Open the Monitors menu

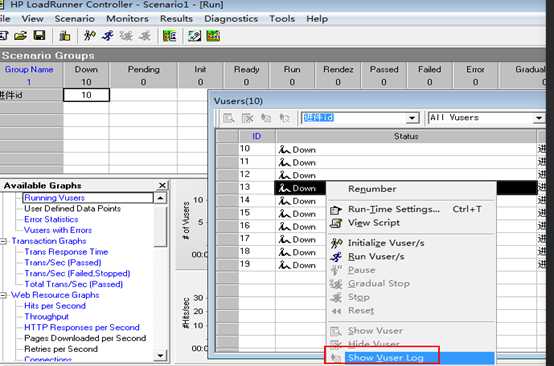pos(127,19)
